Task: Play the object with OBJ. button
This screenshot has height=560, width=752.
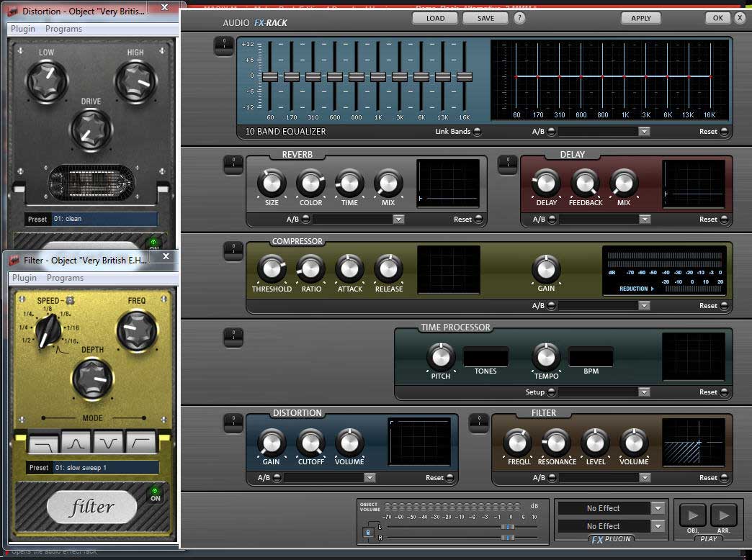Action: click(693, 515)
